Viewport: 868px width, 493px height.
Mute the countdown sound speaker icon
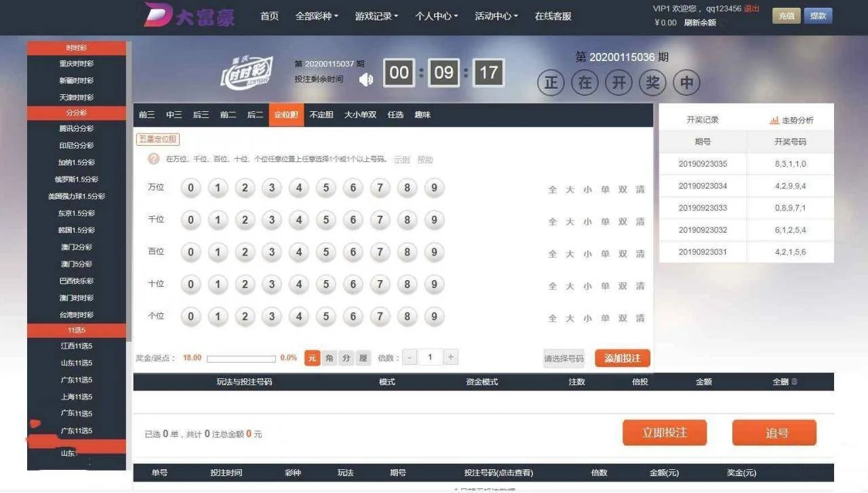pyautogui.click(x=366, y=80)
